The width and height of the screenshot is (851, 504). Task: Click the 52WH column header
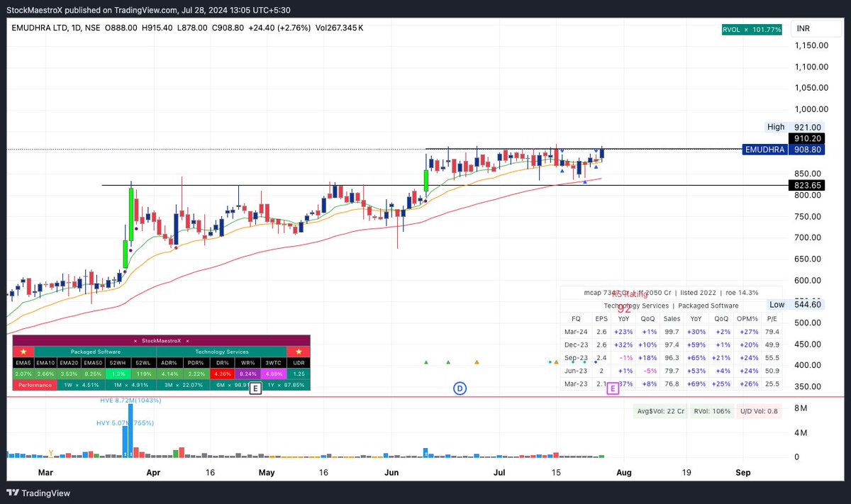coord(118,363)
